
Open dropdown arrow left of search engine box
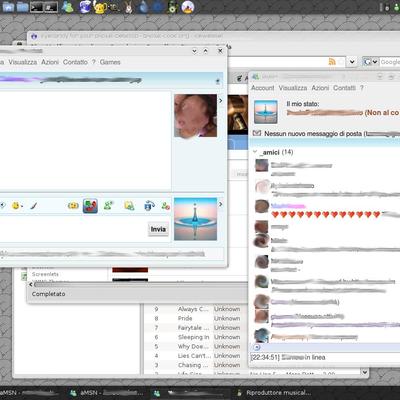(x=352, y=62)
